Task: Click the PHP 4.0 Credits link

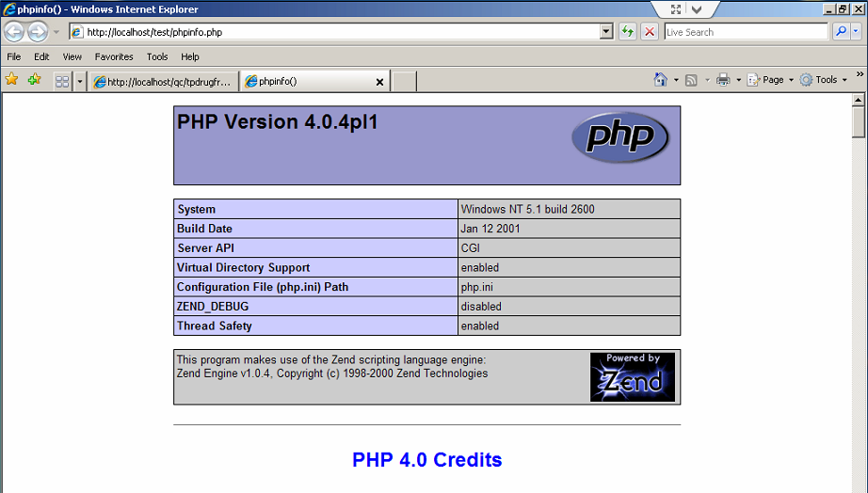Action: [x=426, y=460]
